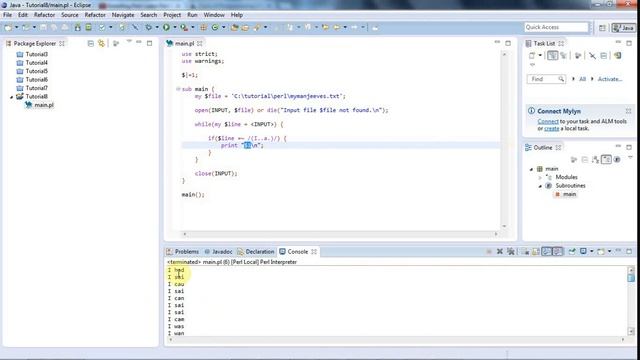Close the Connect Mylyn notice
This screenshot has width=640, height=360.
click(x=629, y=111)
